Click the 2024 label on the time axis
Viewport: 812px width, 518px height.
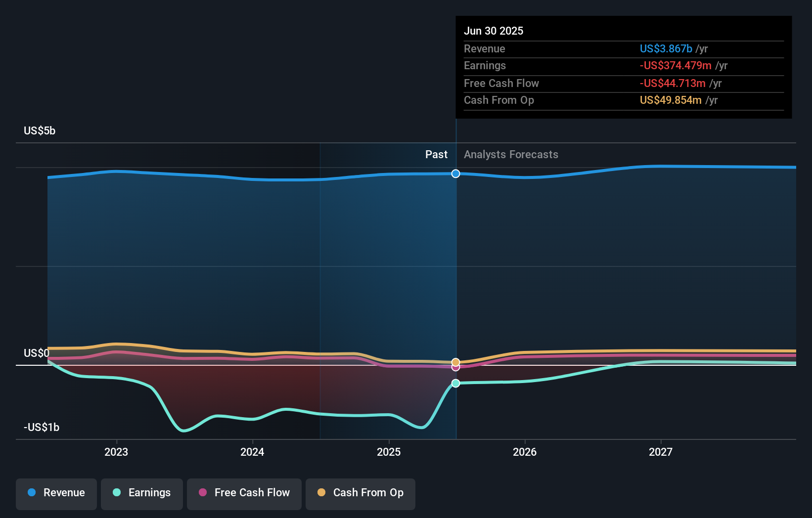point(252,452)
